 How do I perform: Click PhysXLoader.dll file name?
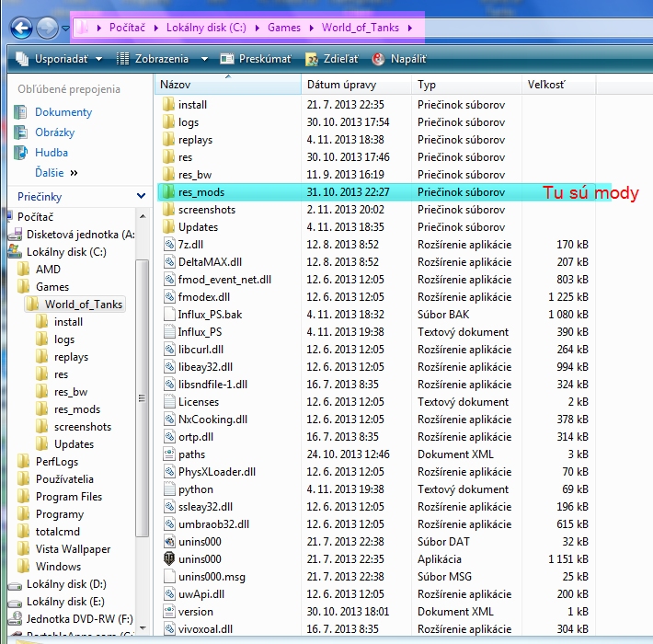tap(217, 472)
